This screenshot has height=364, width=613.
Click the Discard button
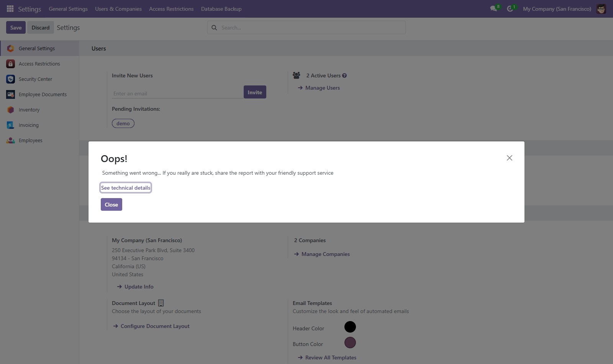pyautogui.click(x=41, y=28)
